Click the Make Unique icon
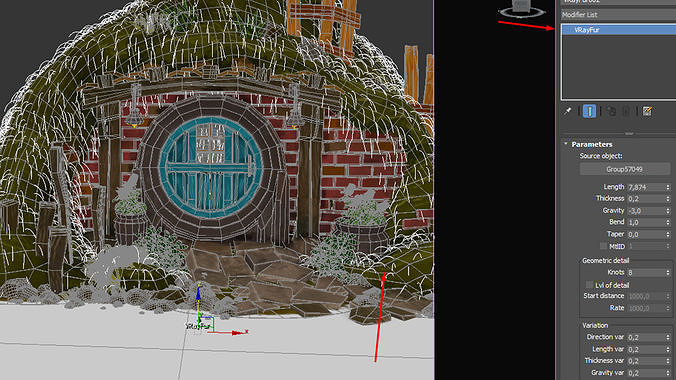This screenshot has height=380, width=676. [x=611, y=111]
